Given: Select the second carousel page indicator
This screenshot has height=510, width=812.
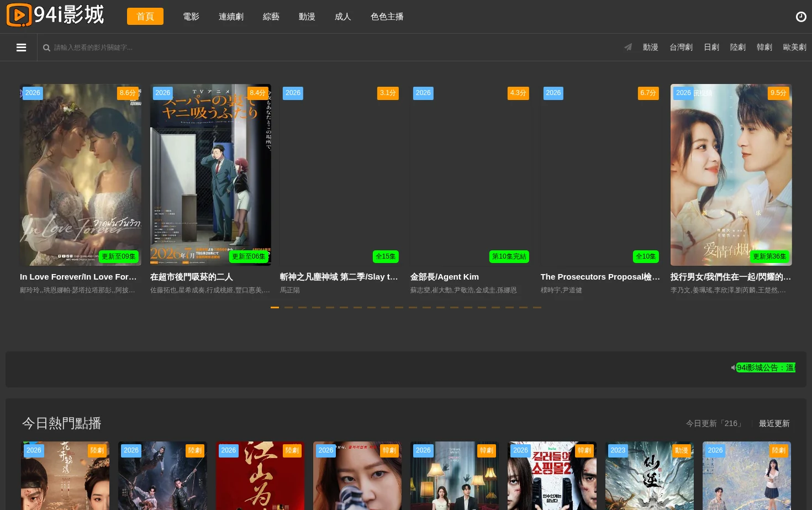Looking at the screenshot, I should pos(288,307).
